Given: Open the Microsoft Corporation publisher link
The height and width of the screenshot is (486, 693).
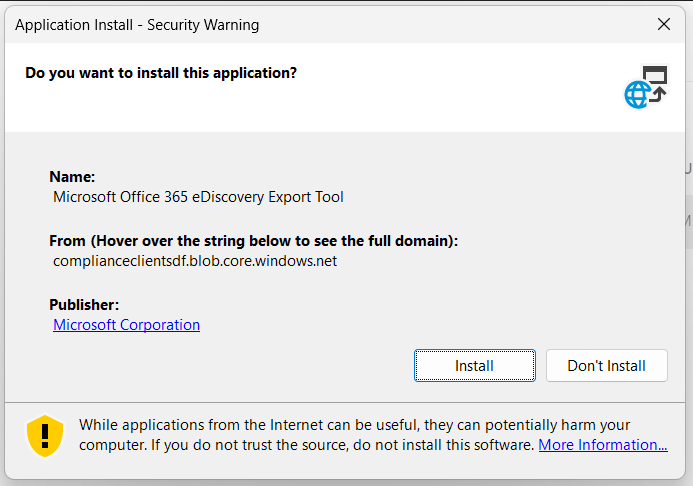Looking at the screenshot, I should (126, 325).
